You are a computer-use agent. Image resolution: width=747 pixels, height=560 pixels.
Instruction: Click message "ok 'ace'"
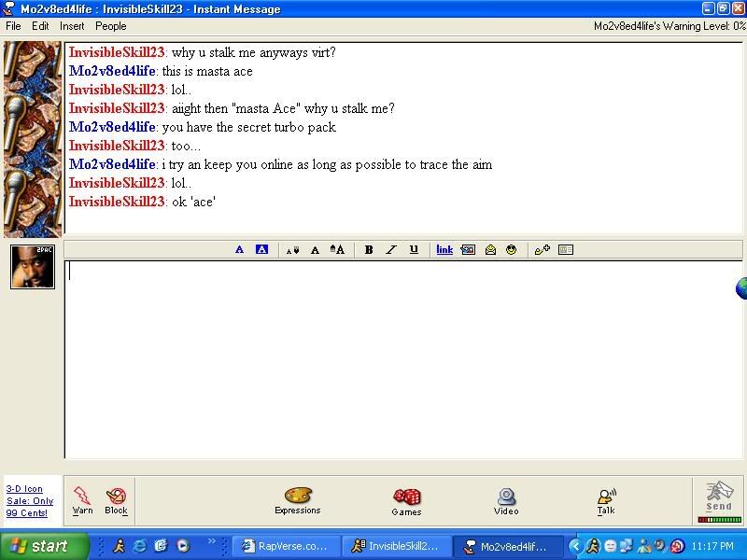tap(194, 202)
